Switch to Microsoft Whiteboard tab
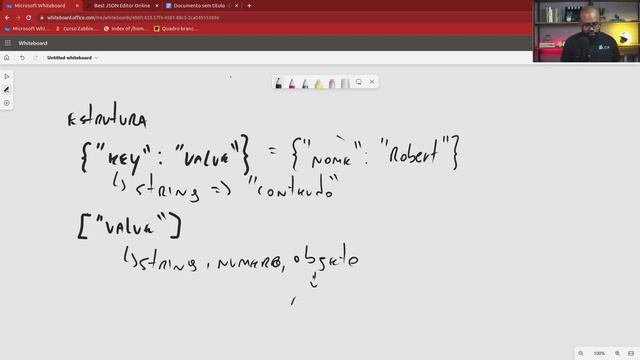The width and height of the screenshot is (640, 360). click(40, 6)
